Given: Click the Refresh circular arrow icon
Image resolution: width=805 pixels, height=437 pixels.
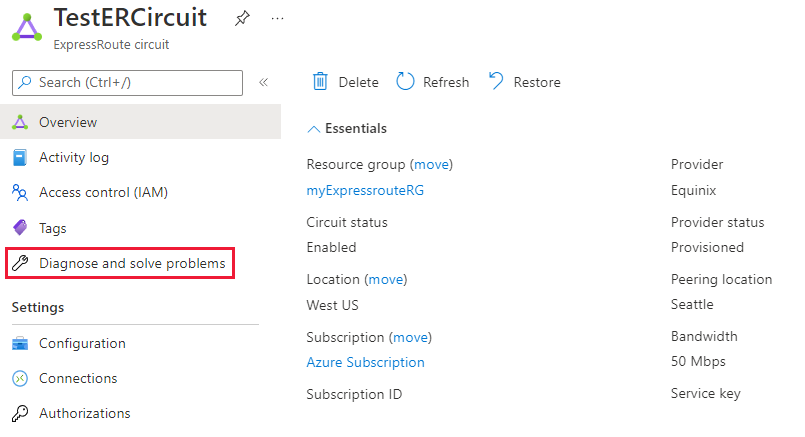Looking at the screenshot, I should tap(405, 82).
